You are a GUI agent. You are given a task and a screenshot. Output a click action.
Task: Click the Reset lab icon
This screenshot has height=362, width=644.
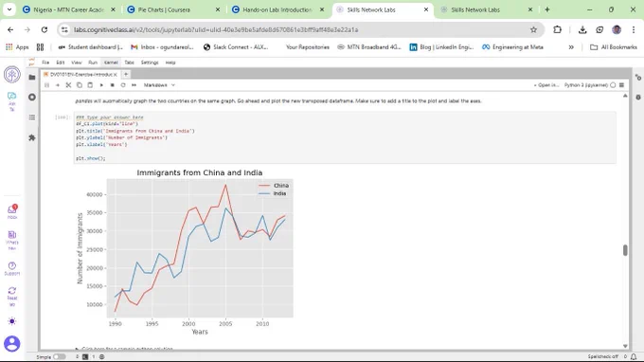(x=12, y=297)
